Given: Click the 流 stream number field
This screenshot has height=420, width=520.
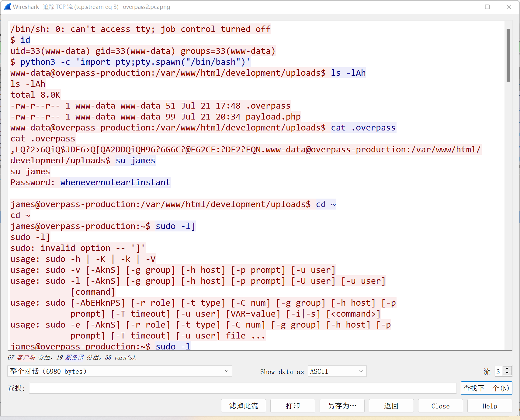Looking at the screenshot, I should 498,371.
